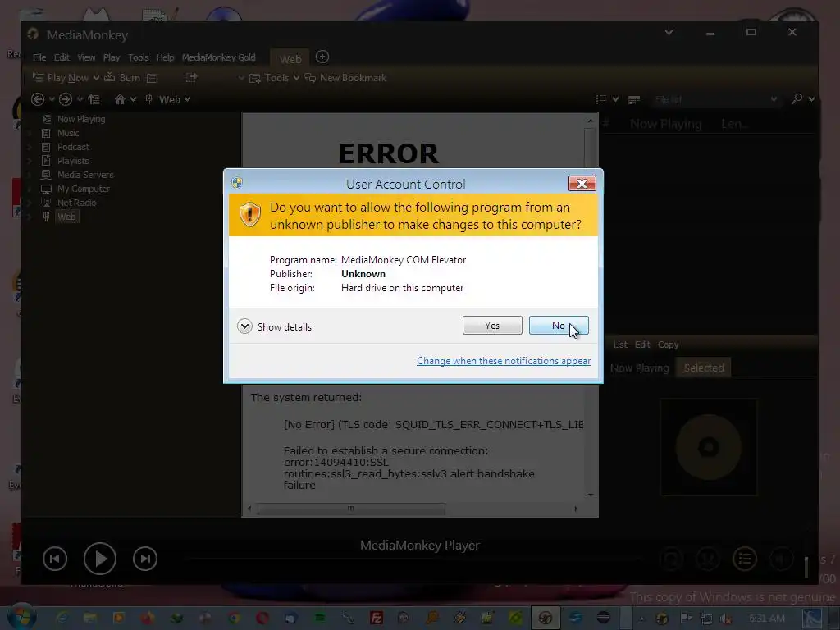Click the filter list input field
The width and height of the screenshot is (840, 630).
[715, 99]
